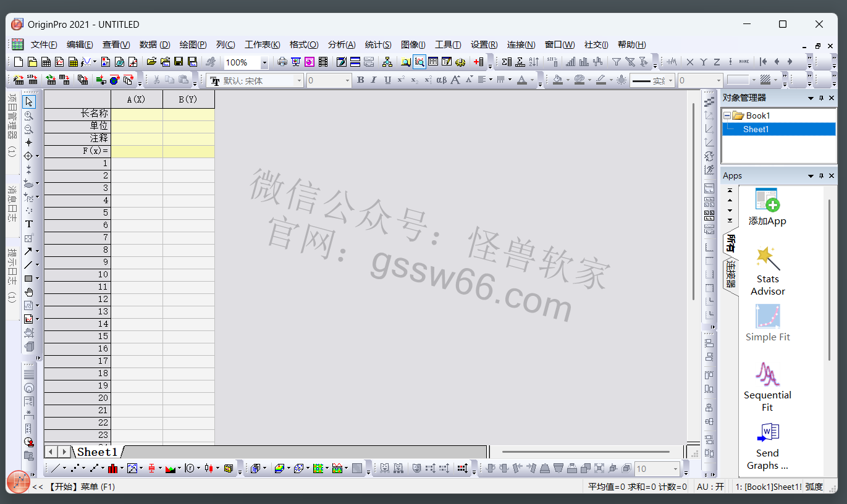
Task: Save the project with the floppy disk icon
Action: 179,62
